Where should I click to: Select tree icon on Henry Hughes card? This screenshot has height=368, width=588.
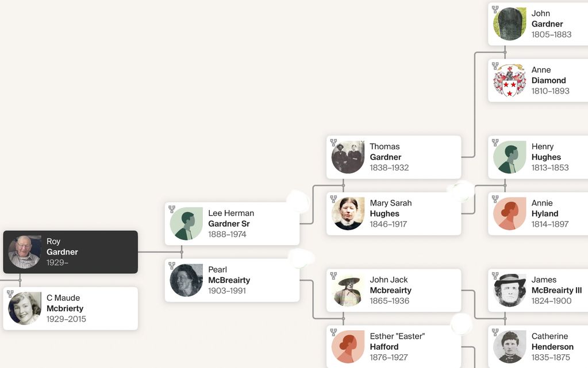pyautogui.click(x=495, y=142)
